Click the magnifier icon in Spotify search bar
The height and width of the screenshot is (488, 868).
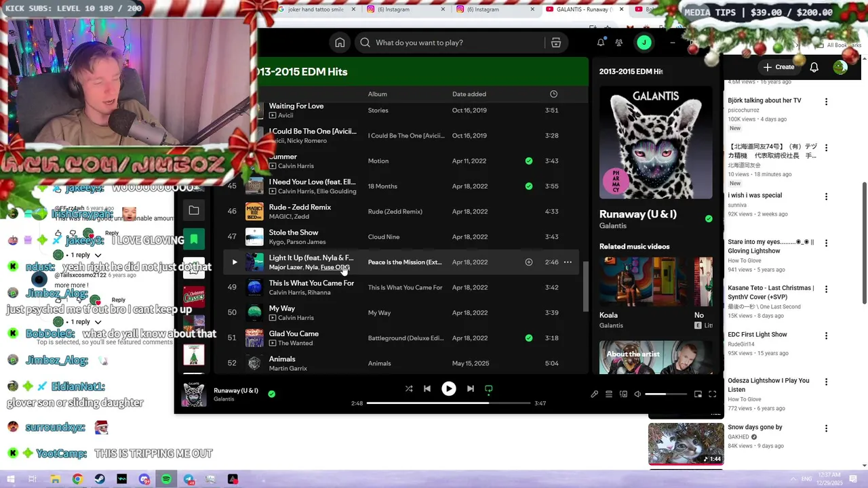[365, 43]
